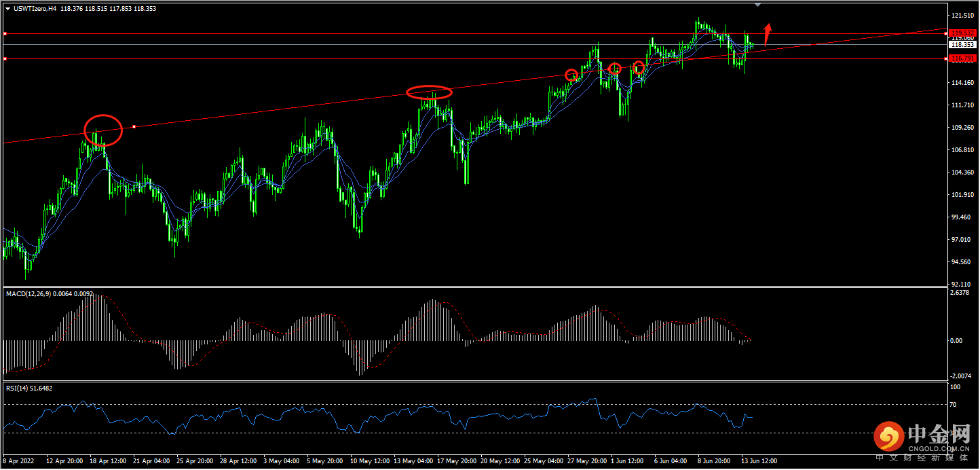The height and width of the screenshot is (470, 980).
Task: Click the 8 Jun 20:00 time label
Action: [x=715, y=460]
